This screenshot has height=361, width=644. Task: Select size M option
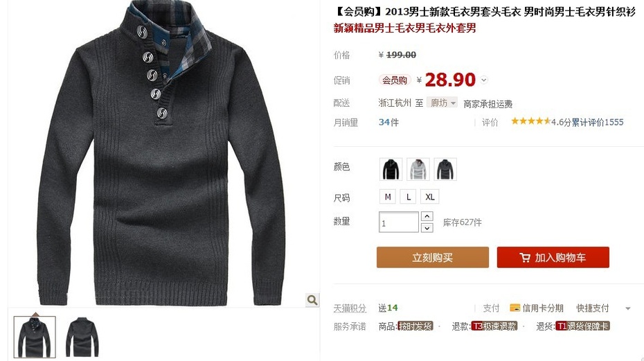tap(388, 197)
